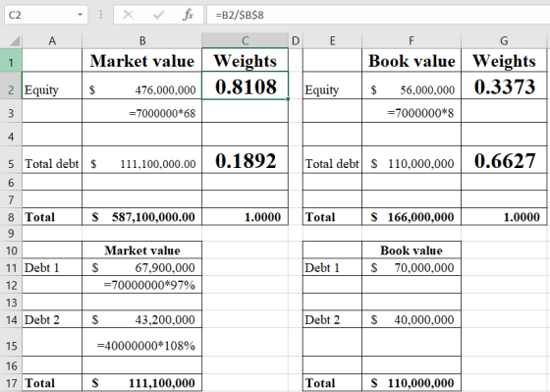Select 1.0000 total in column C
This screenshot has height=392, width=550.
pyautogui.click(x=246, y=217)
